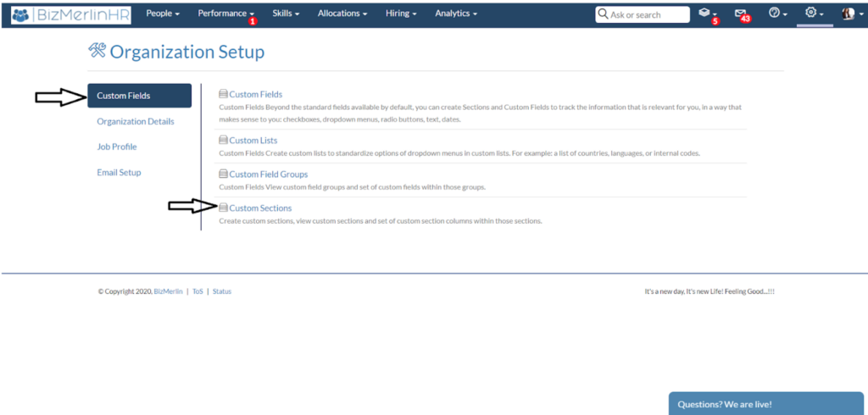Image resolution: width=868 pixels, height=415 pixels.
Task: Open the People menu
Action: [x=163, y=14]
